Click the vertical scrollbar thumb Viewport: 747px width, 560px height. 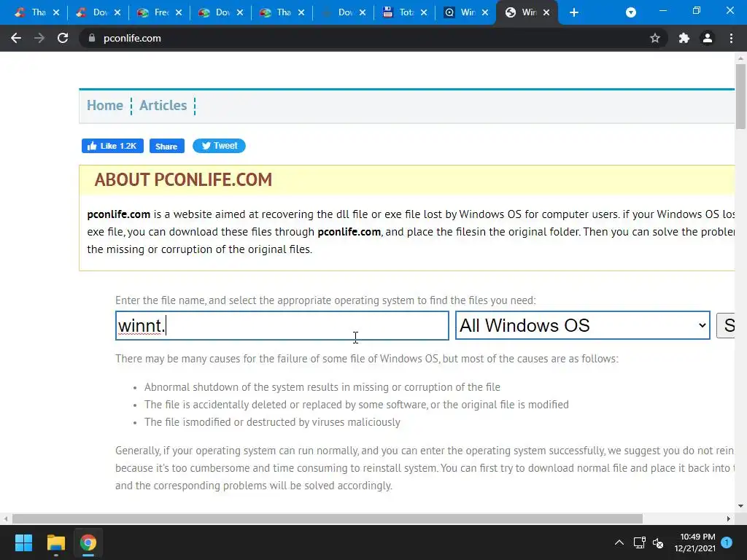(x=740, y=96)
